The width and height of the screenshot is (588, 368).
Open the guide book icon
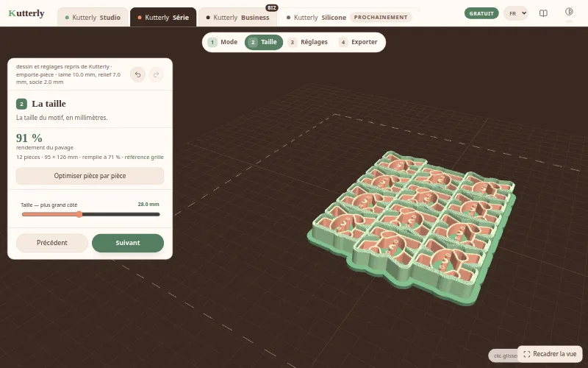pos(543,13)
